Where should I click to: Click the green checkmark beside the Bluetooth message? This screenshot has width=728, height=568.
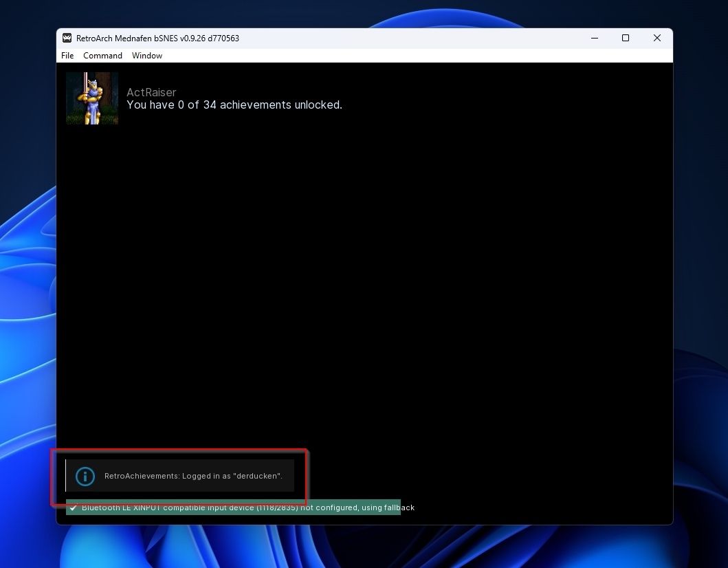(x=74, y=507)
